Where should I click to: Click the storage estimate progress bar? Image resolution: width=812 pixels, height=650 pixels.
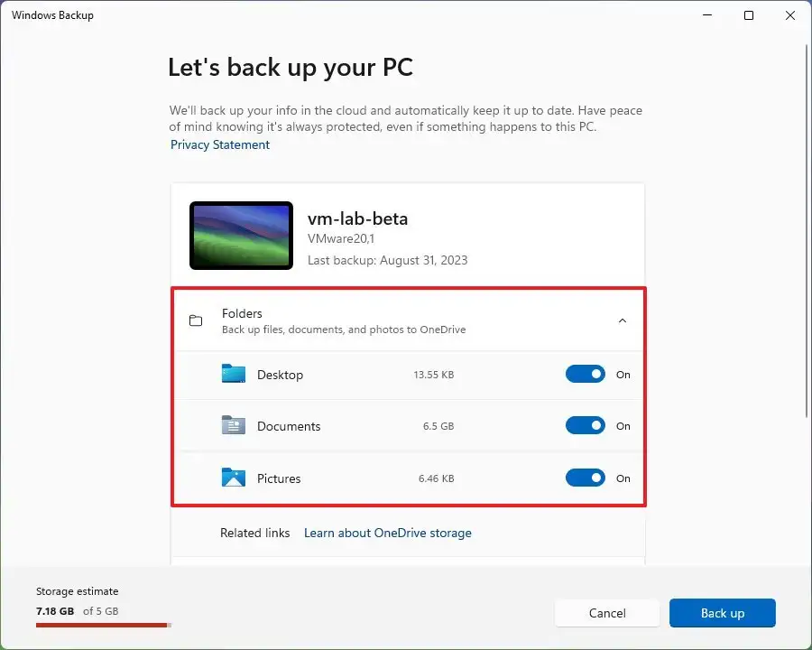102,624
